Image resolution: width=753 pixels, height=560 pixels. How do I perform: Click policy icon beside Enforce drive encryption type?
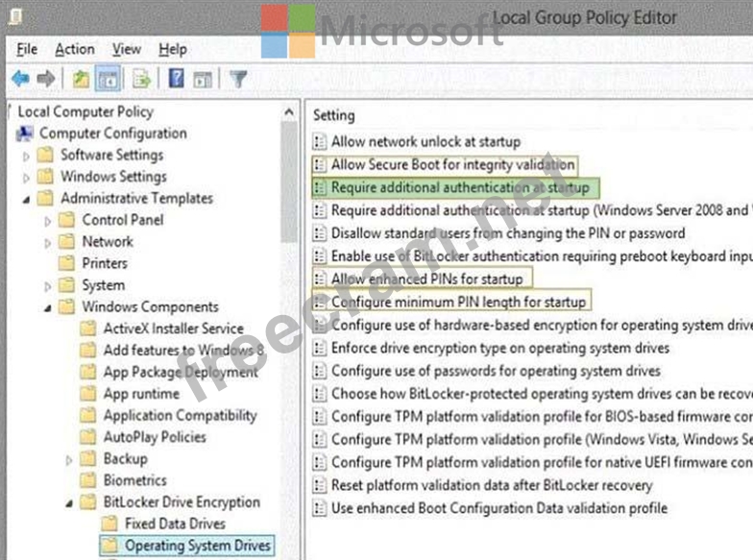(x=319, y=348)
